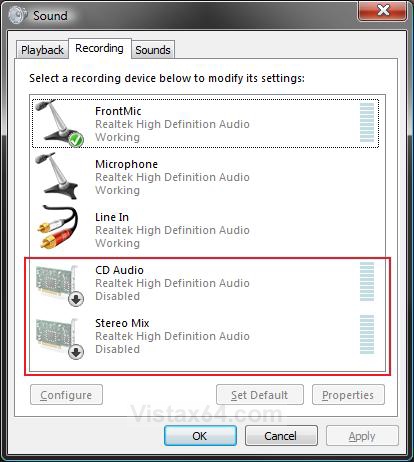
Task: Select the Recording tab
Action: point(99,49)
